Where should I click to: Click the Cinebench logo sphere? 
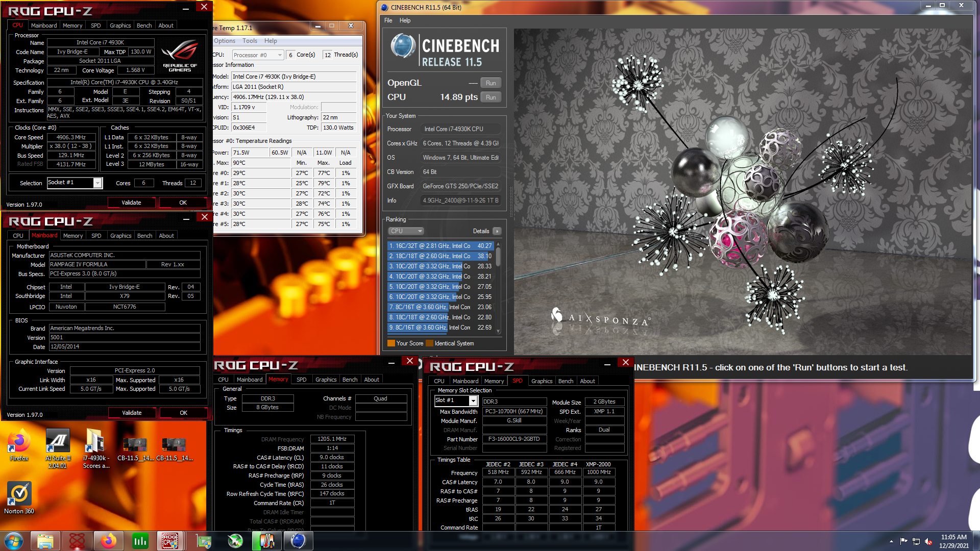coord(403,46)
